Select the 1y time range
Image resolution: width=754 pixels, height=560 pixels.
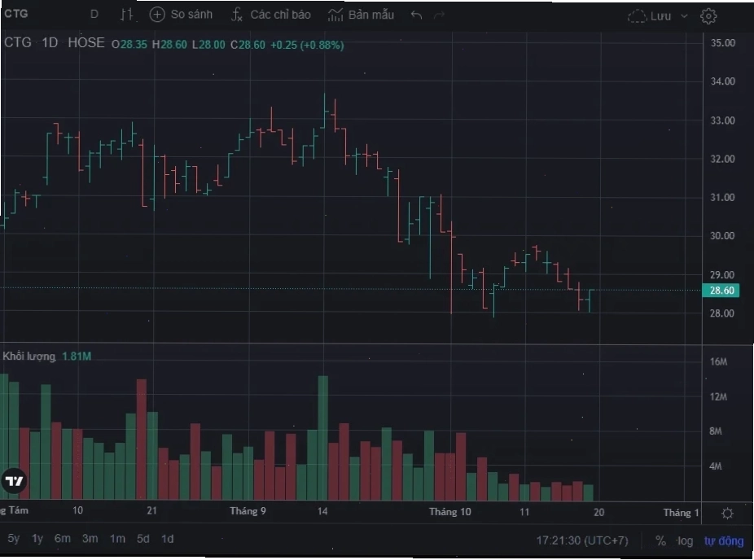pos(37,538)
